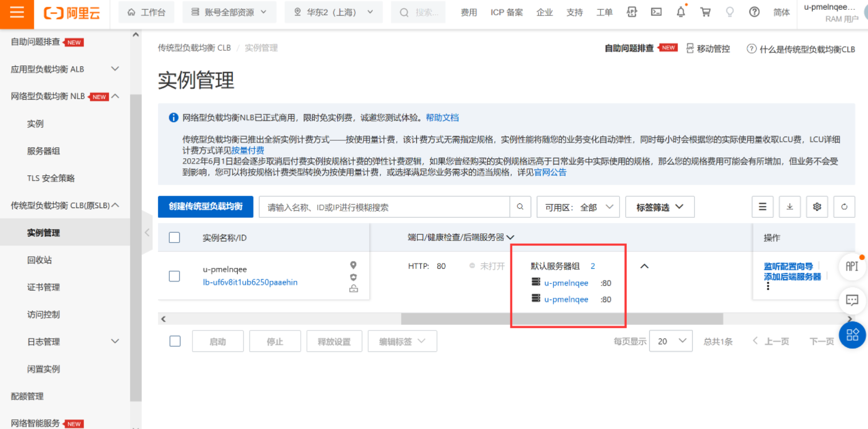Download the instance list
The width and height of the screenshot is (868, 429).
790,207
